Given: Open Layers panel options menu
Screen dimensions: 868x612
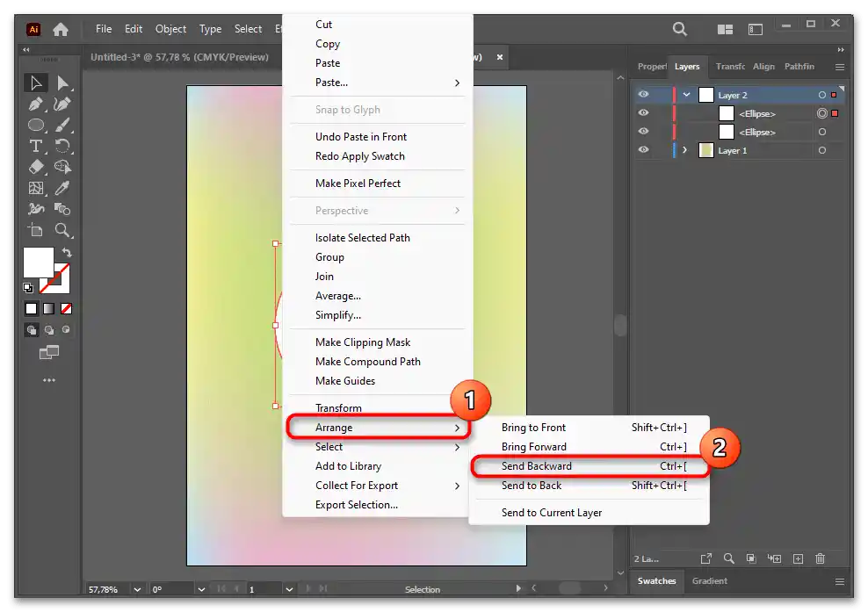Looking at the screenshot, I should (840, 67).
